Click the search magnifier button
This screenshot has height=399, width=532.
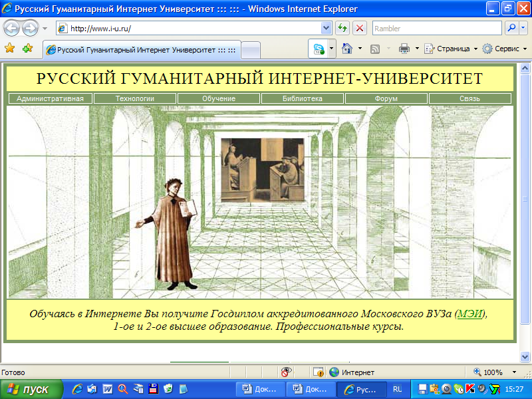pos(511,28)
